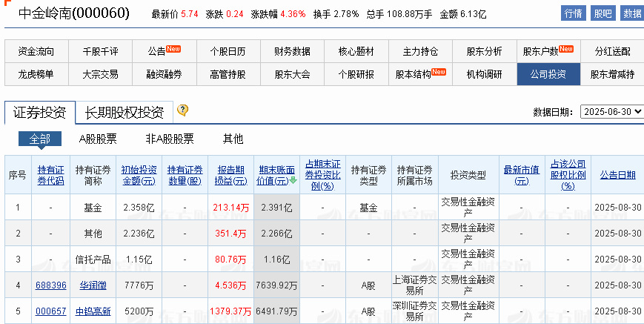
Task: Open the 中钨高新 stock link
Action: click(x=93, y=311)
